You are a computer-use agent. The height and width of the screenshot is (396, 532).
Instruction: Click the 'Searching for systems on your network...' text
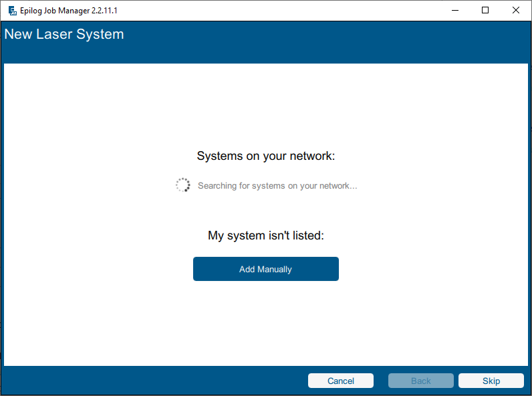pyautogui.click(x=277, y=185)
